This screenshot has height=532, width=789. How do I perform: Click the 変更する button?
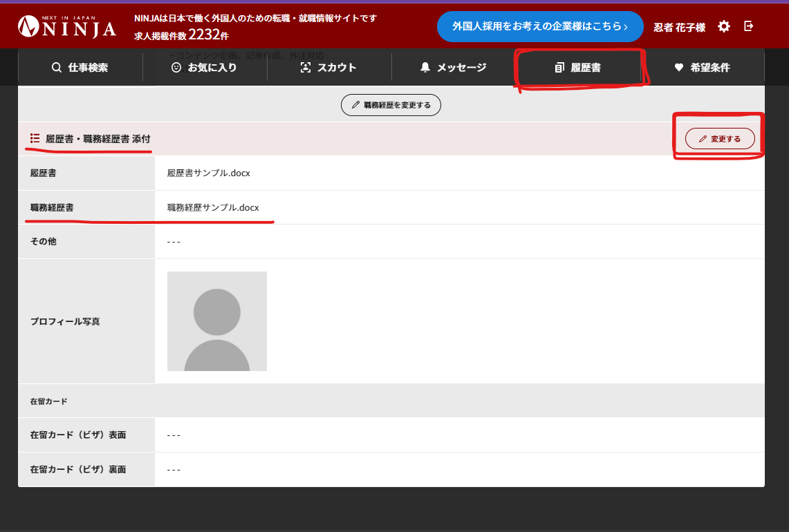click(x=720, y=138)
